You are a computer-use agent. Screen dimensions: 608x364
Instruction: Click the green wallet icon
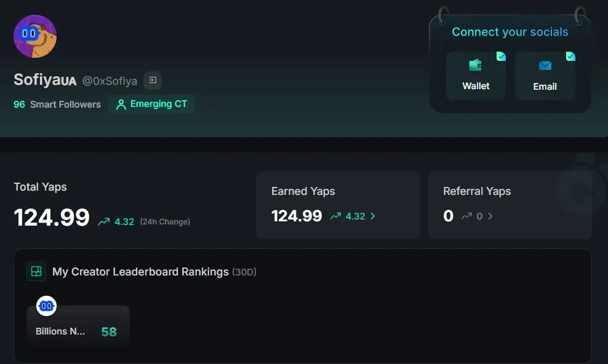[x=476, y=65]
